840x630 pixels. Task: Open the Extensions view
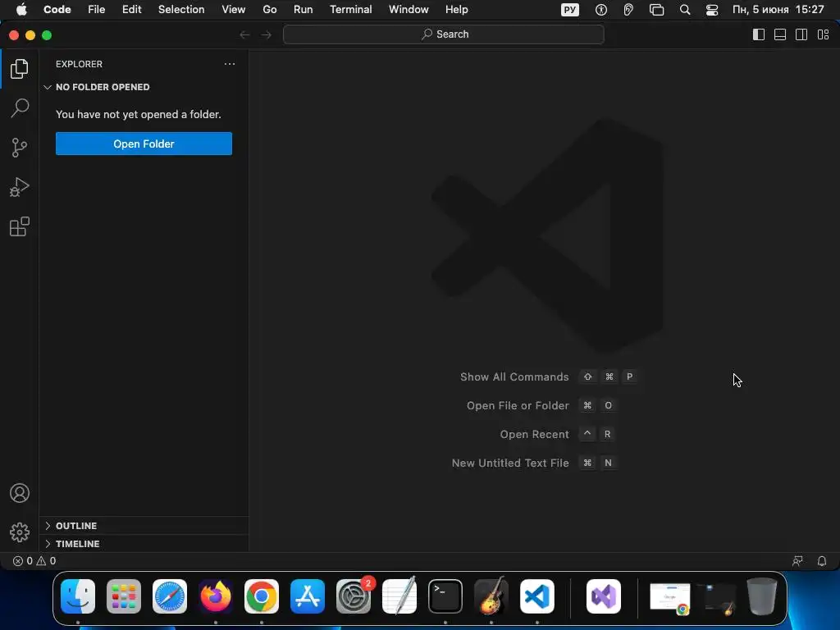click(x=20, y=226)
